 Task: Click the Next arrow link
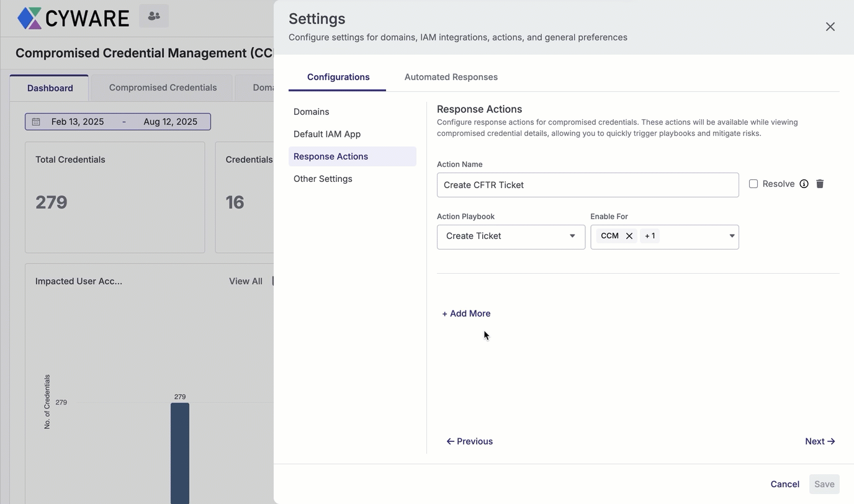coord(819,441)
